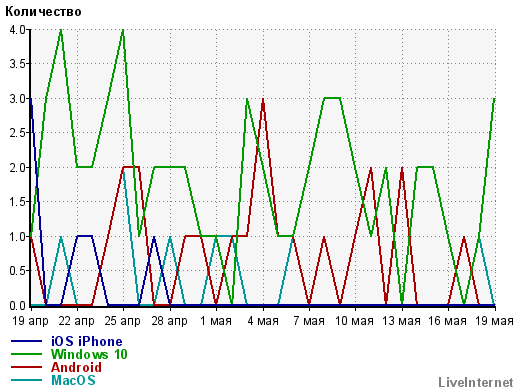Click the teal MacOS legend line
This screenshot has width=520, height=392.
pyautogui.click(x=27, y=380)
